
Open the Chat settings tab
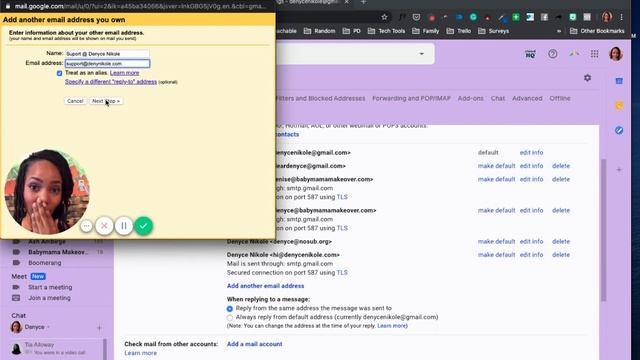tap(498, 98)
